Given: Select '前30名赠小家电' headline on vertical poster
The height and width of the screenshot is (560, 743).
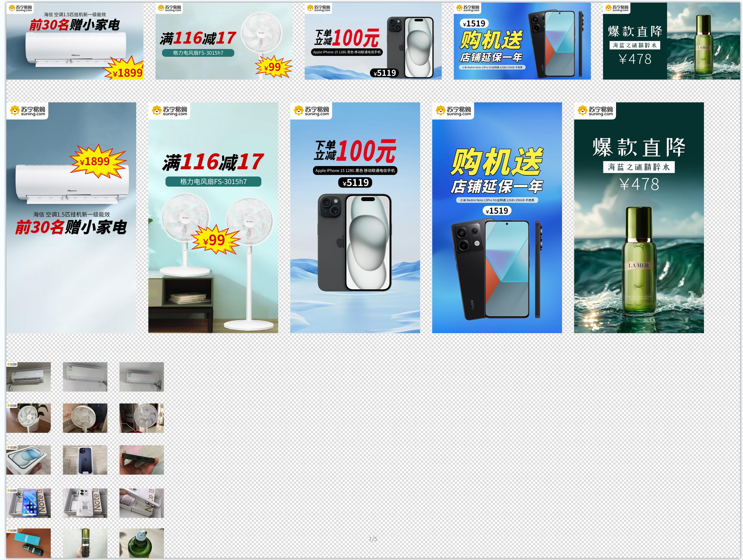Looking at the screenshot, I should click(71, 227).
